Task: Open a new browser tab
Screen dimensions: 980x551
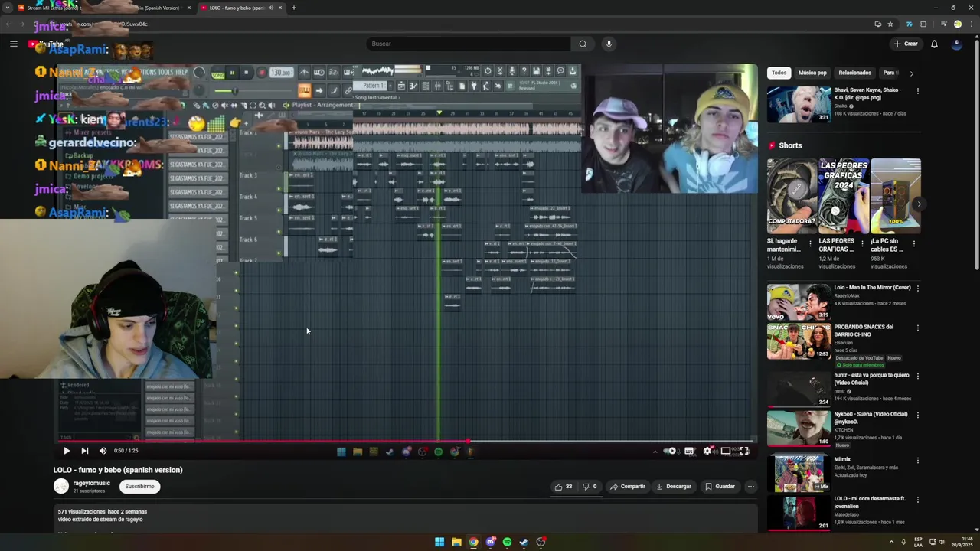Action: pyautogui.click(x=293, y=8)
